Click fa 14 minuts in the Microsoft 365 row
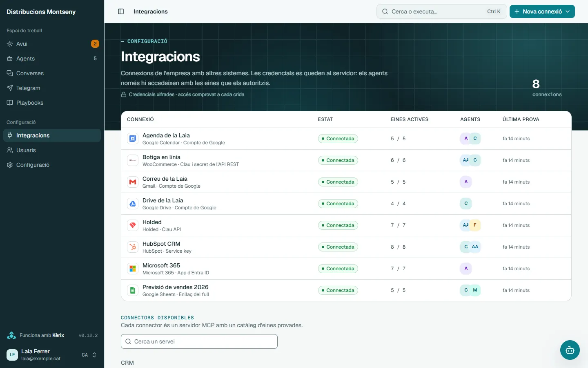The height and width of the screenshot is (368, 588). coord(516,269)
